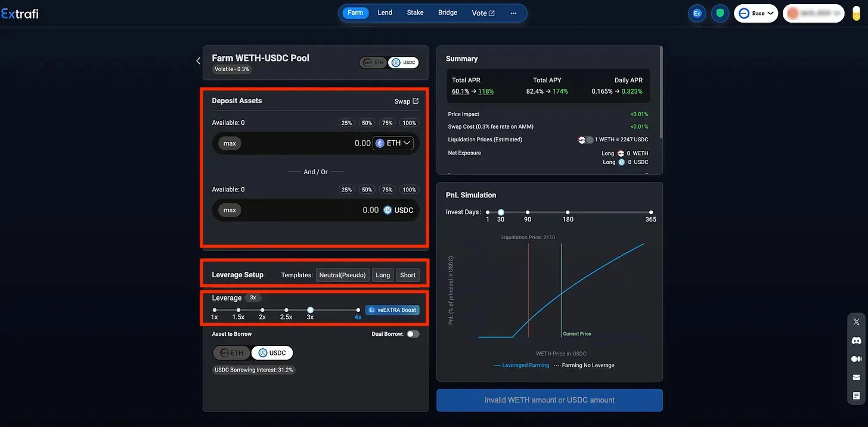Set leverage slider to 2x
Viewport: 868px width, 427px height.
[x=262, y=310]
